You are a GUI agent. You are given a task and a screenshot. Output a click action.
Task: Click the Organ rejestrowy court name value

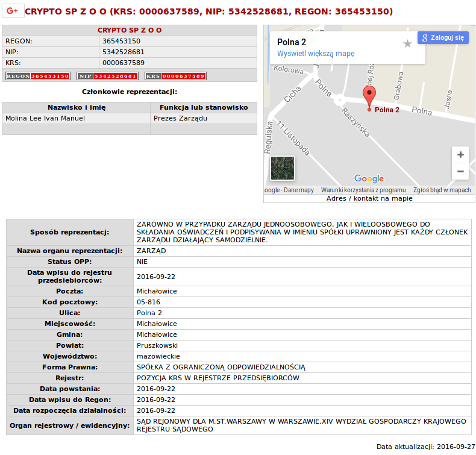[x=301, y=425]
